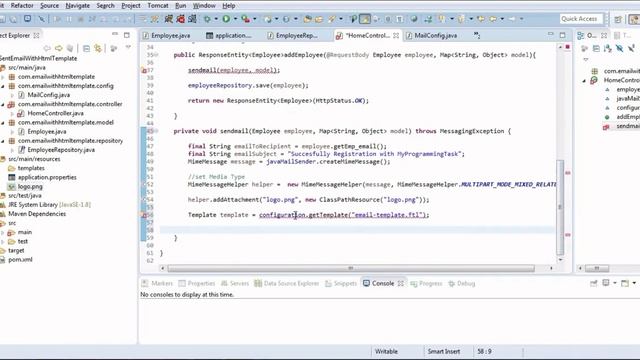Viewport: 640px width, 360px height.
Task: Open the Back history dropdown arrow
Action: click(502, 19)
